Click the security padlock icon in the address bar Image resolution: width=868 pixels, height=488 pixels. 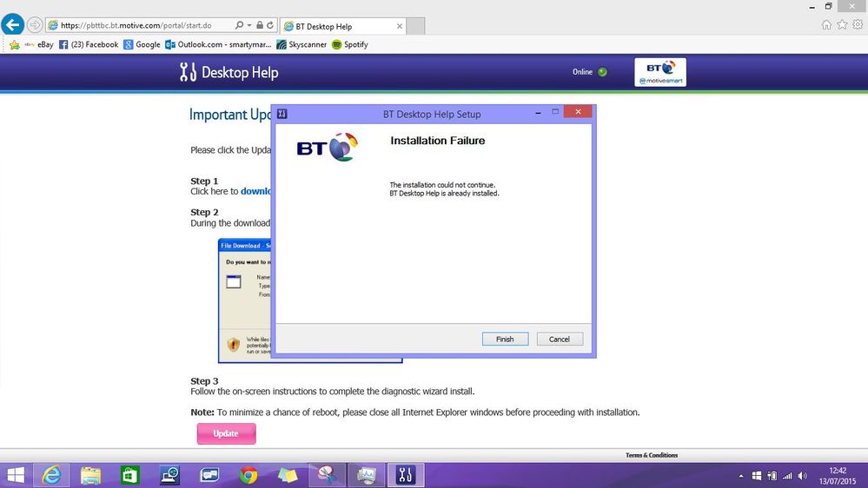(260, 25)
